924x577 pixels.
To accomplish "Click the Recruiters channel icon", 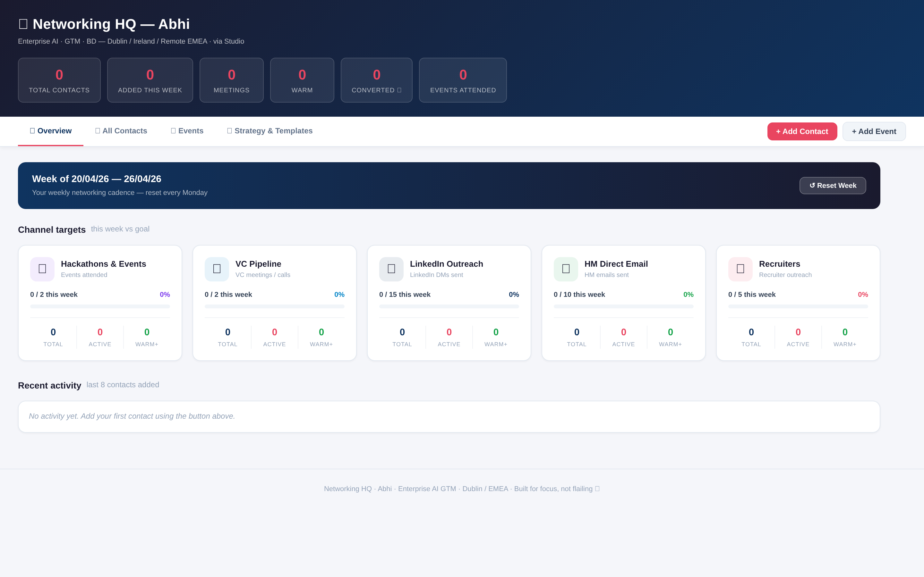I will click(x=740, y=269).
